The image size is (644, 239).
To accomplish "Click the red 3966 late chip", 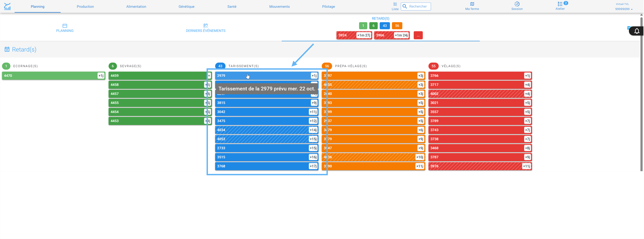I will [x=392, y=35].
